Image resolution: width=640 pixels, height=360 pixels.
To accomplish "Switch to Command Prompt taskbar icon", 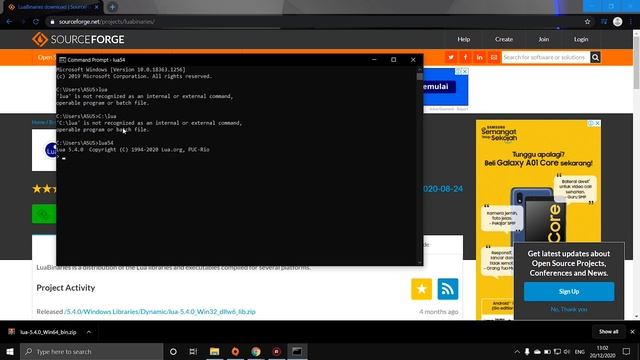I will click(297, 351).
